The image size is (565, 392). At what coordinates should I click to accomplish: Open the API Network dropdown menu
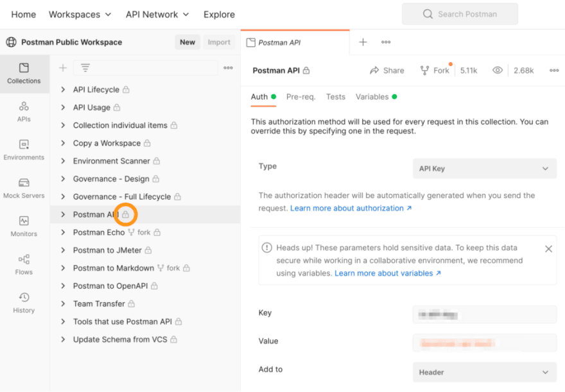[157, 14]
